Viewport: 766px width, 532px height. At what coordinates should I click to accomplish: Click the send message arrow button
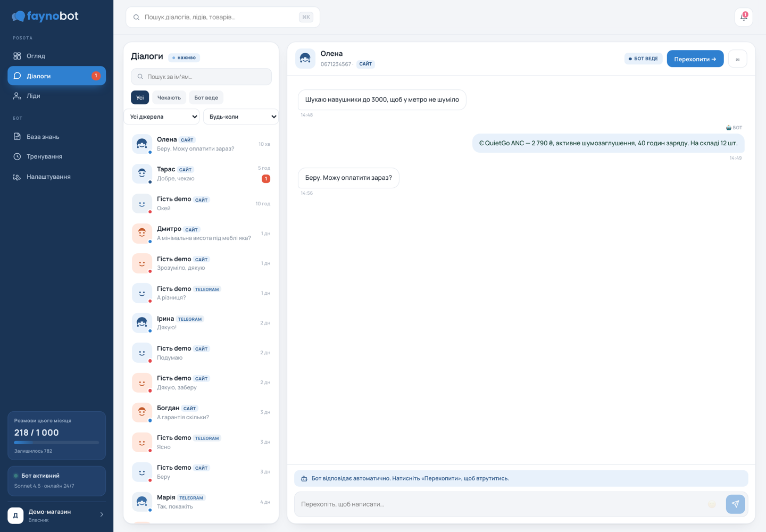click(x=735, y=504)
